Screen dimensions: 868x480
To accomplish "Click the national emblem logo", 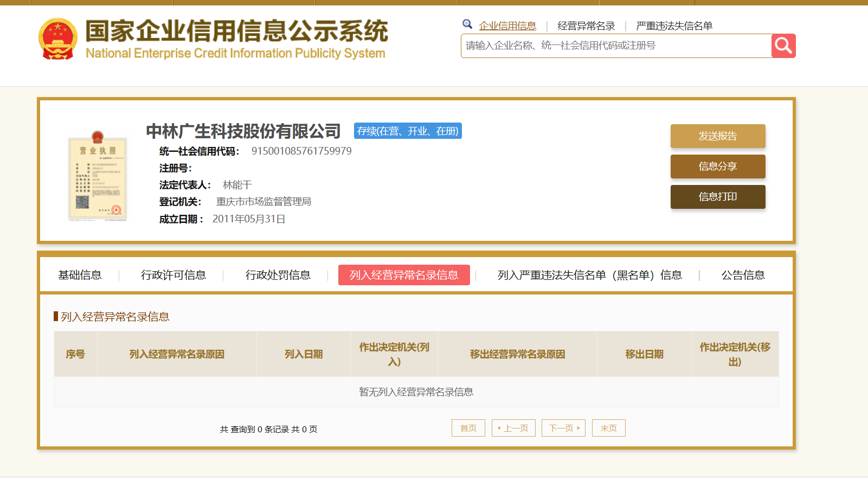I will pos(58,39).
